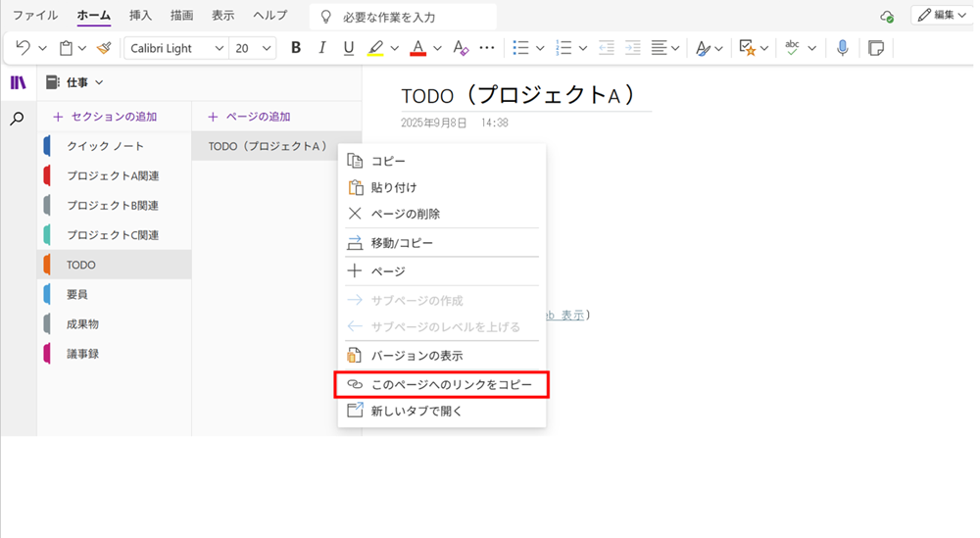Click the cloud sync status icon
The height and width of the screenshot is (538, 980).
pyautogui.click(x=887, y=17)
